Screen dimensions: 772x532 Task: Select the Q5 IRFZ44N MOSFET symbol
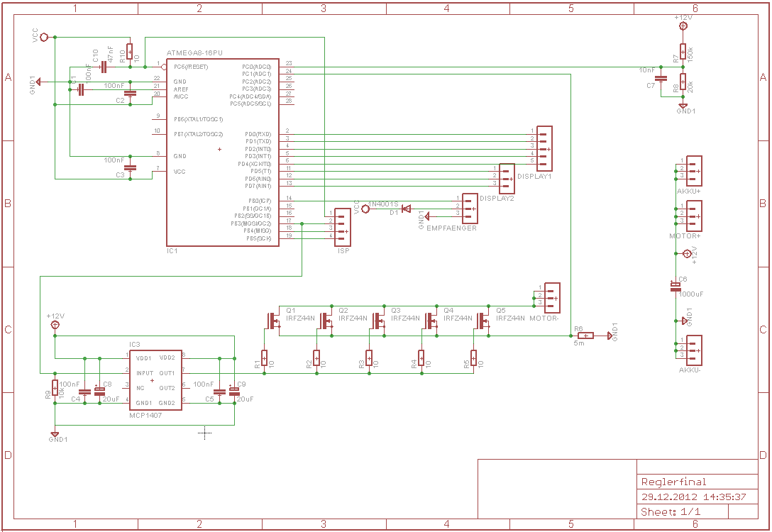pos(483,321)
